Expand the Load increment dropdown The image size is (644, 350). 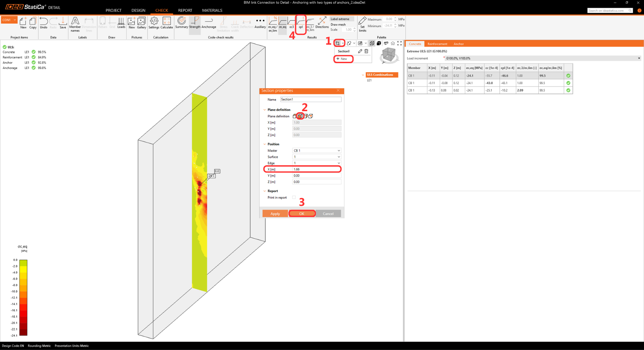coord(639,58)
